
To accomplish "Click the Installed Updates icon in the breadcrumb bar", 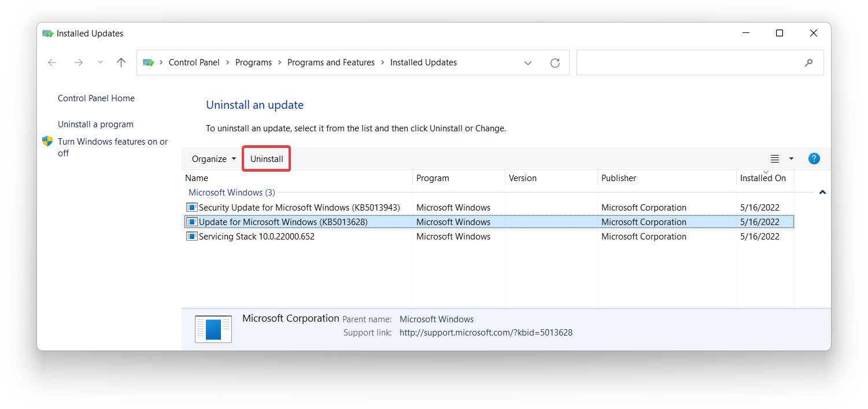I will (x=149, y=62).
